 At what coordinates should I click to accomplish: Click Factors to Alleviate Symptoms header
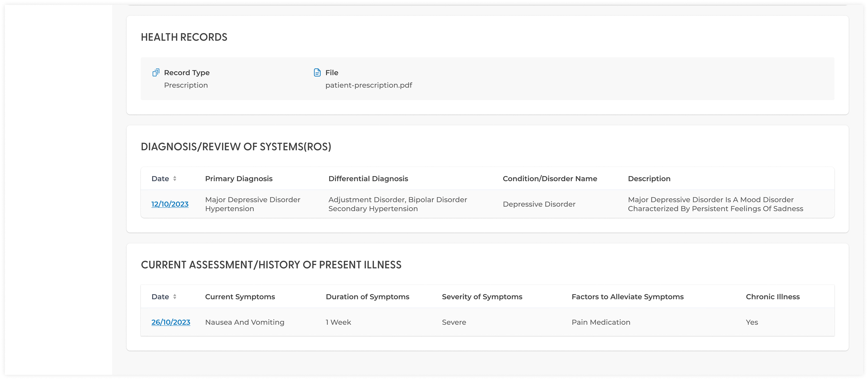pyautogui.click(x=627, y=297)
